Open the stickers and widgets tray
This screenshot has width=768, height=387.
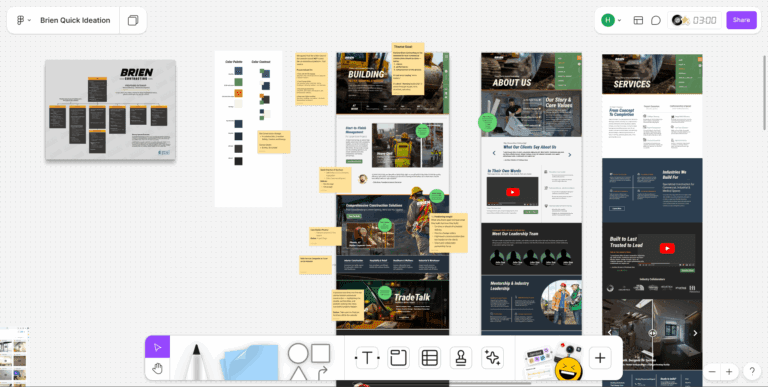click(552, 362)
